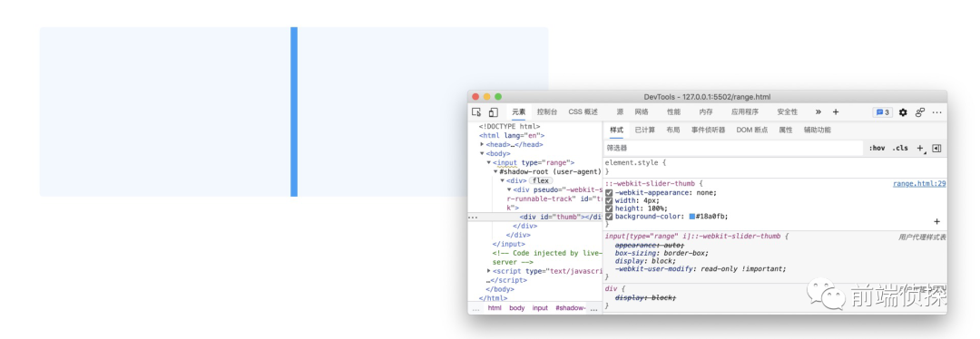
Task: Select the 已计算 sub-tab
Action: click(x=645, y=130)
